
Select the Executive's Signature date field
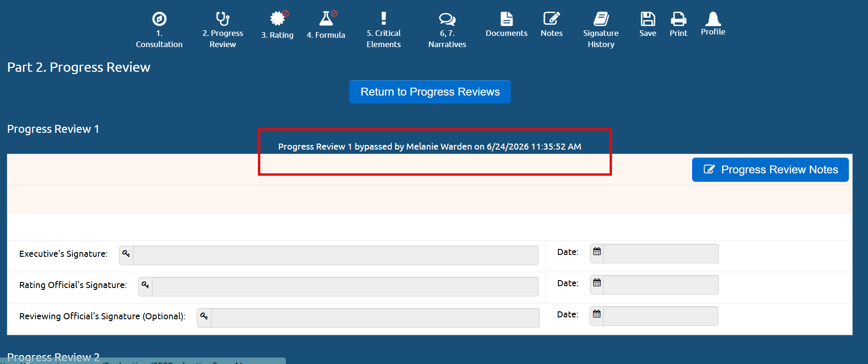(x=660, y=254)
